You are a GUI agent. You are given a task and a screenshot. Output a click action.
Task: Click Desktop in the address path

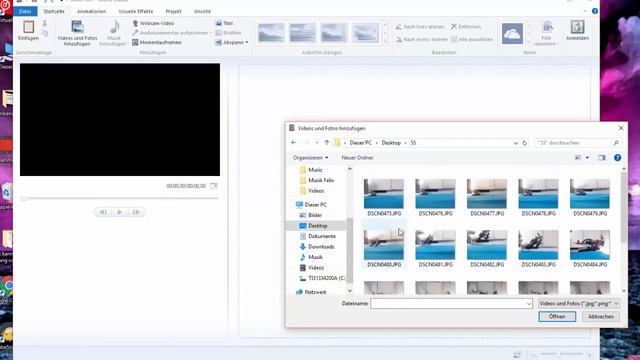391,143
